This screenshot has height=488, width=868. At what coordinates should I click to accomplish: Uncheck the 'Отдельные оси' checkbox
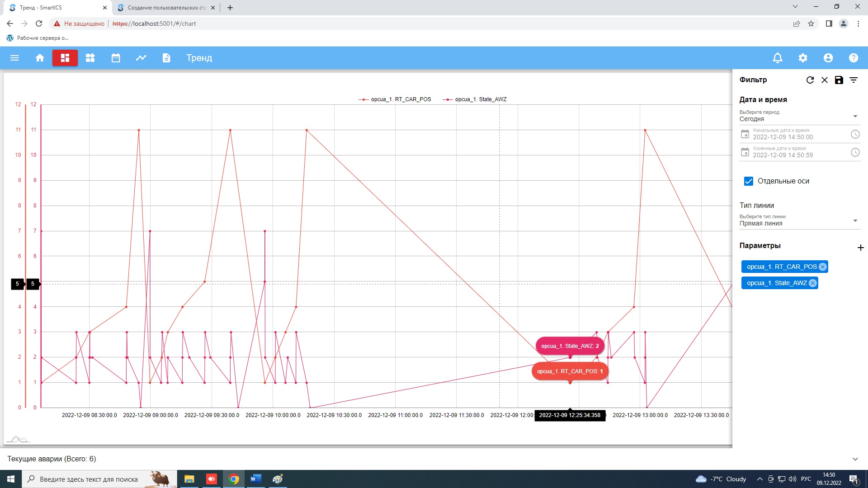pos(749,181)
